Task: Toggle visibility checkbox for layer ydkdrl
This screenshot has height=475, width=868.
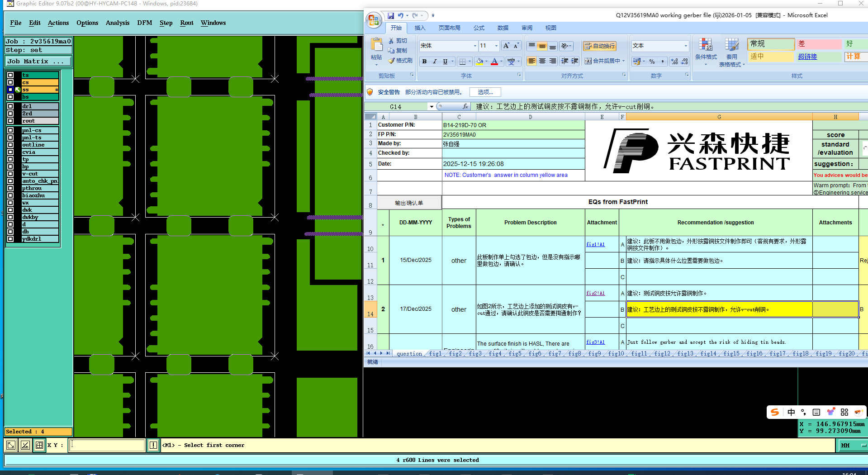Action: click(10, 239)
